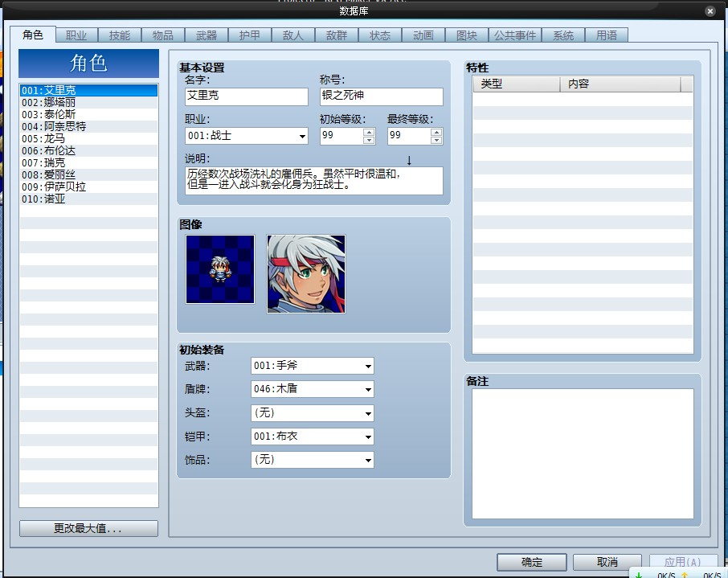Click the first empty row in 特性 list
Viewport: 728px width, 578px height.
(x=583, y=99)
